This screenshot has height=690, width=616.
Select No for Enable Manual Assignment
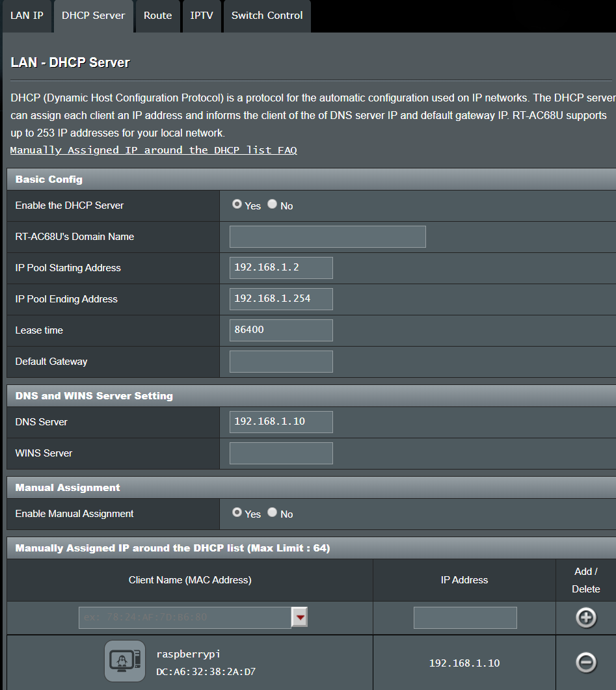[273, 512]
